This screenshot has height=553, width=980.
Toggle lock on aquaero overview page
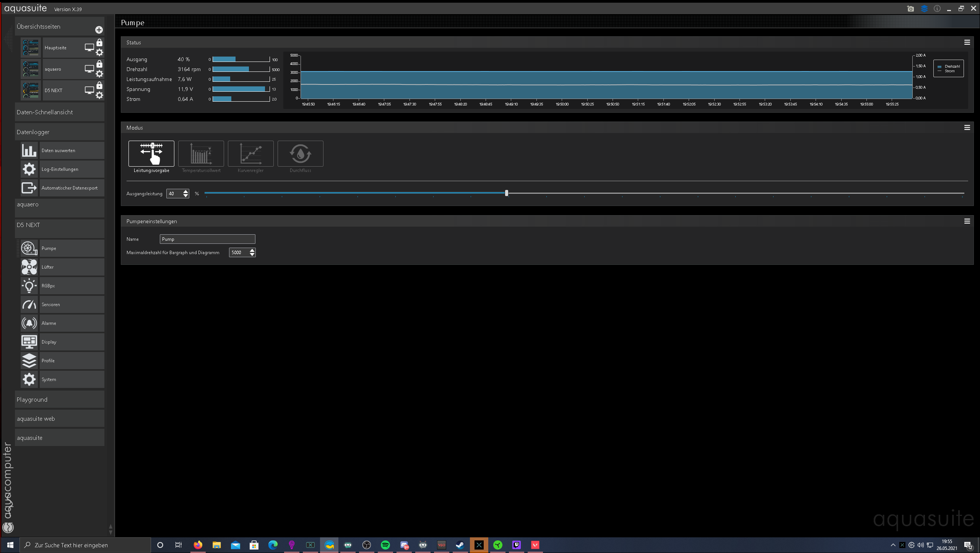pos(99,64)
